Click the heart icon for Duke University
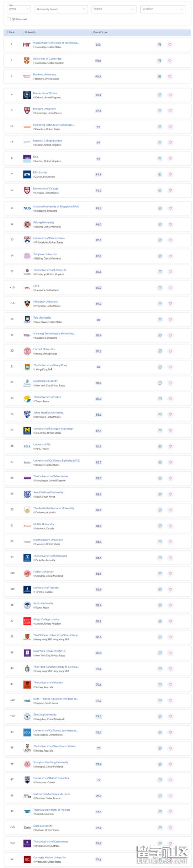This screenshot has height=868, width=193. (x=170, y=828)
